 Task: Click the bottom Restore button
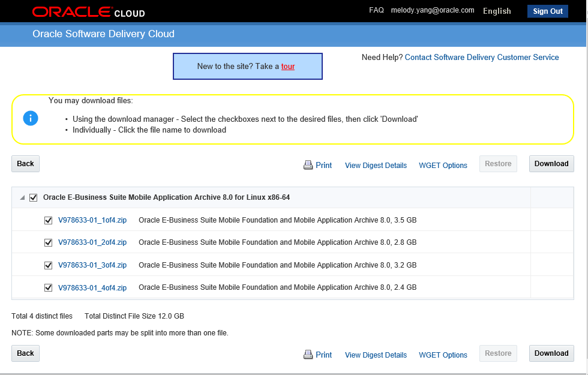(498, 353)
